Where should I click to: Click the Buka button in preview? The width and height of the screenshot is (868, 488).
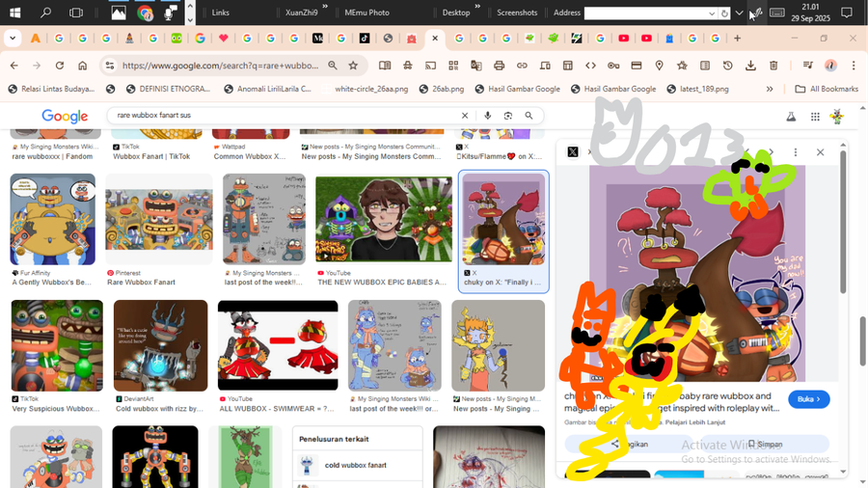(x=809, y=399)
